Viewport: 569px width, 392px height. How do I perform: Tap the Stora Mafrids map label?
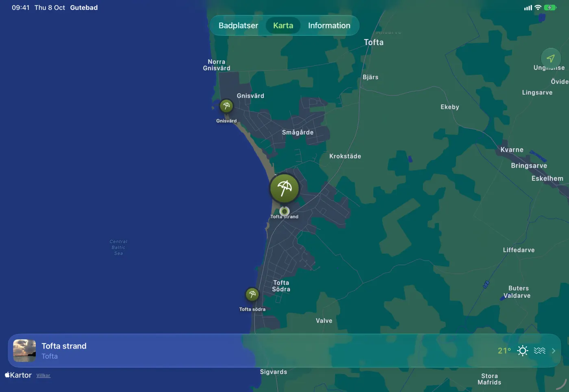[489, 379]
